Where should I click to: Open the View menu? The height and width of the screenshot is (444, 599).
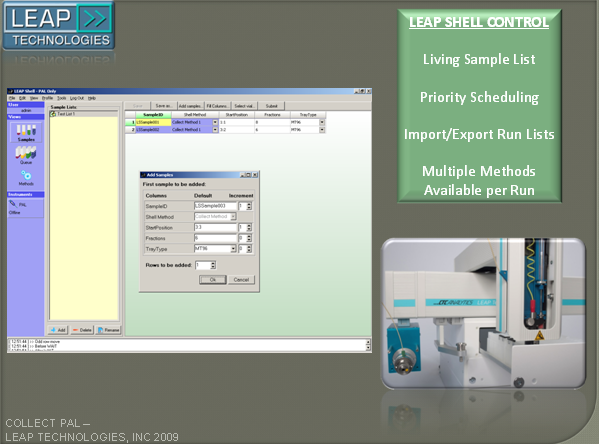34,98
